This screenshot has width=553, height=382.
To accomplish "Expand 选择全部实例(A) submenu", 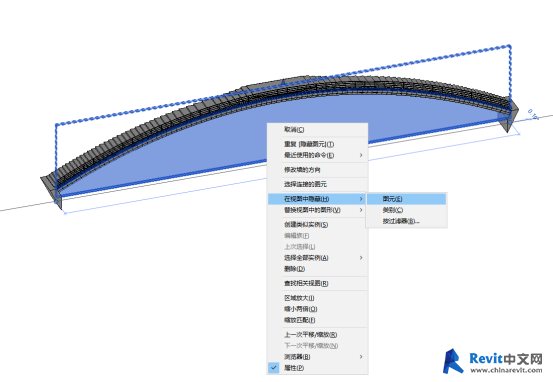I will click(x=317, y=257).
